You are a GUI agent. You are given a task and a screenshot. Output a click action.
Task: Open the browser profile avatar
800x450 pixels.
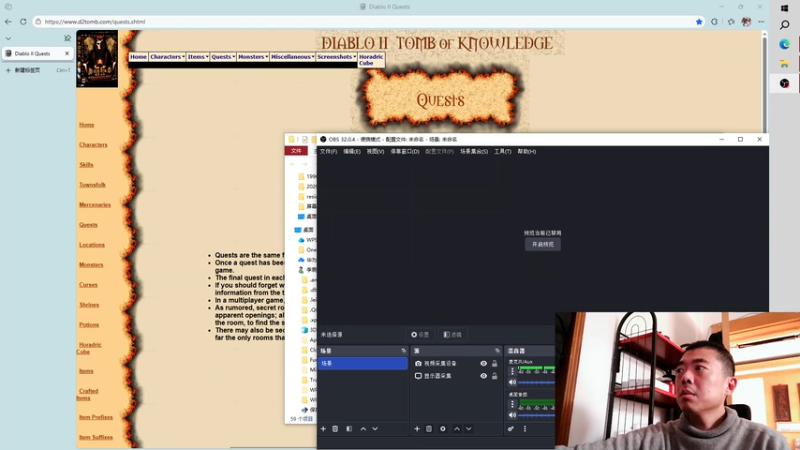(x=746, y=21)
